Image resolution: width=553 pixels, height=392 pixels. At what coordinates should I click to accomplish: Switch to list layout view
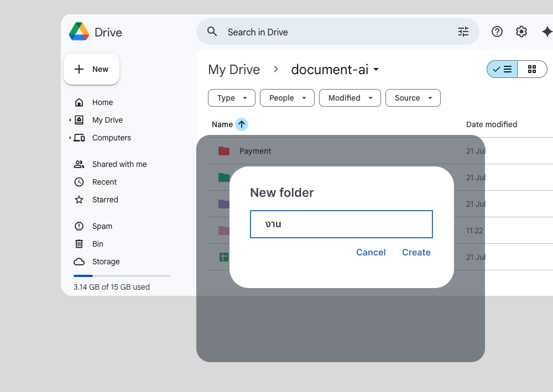pyautogui.click(x=503, y=69)
